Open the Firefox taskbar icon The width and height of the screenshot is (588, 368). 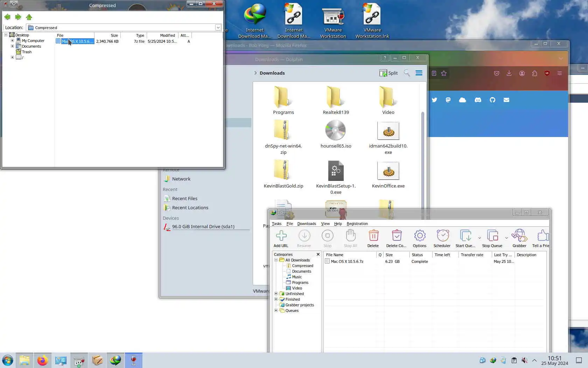click(x=42, y=360)
